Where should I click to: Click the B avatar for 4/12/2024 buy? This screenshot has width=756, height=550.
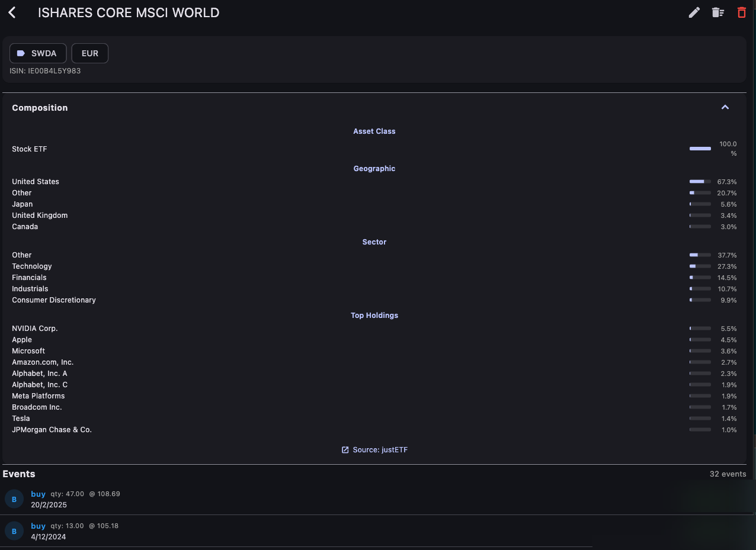click(14, 531)
